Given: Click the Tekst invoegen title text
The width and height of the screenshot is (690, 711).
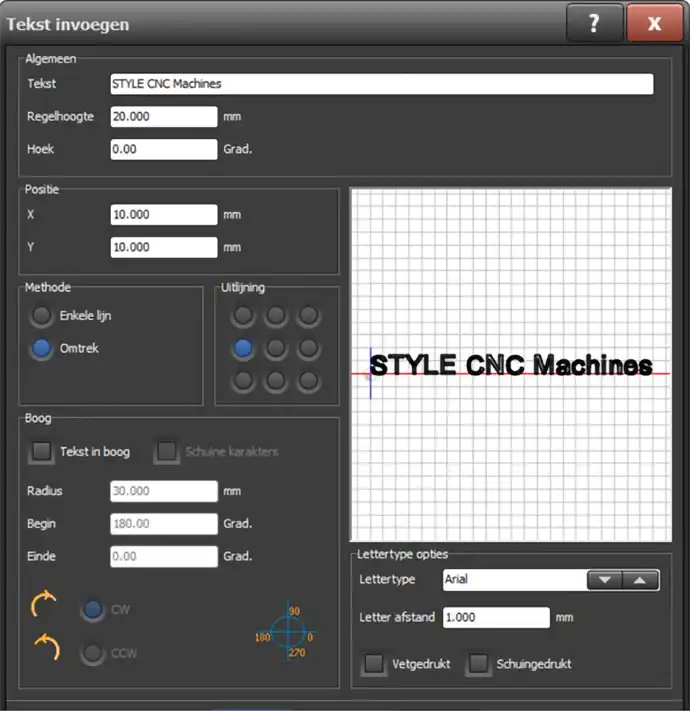Looking at the screenshot, I should tap(68, 24).
